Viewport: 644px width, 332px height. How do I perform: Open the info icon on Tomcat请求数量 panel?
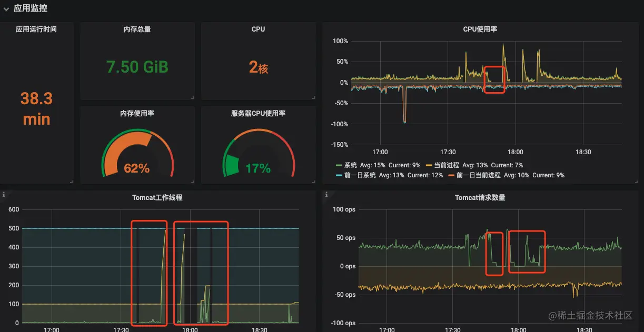[x=326, y=195]
